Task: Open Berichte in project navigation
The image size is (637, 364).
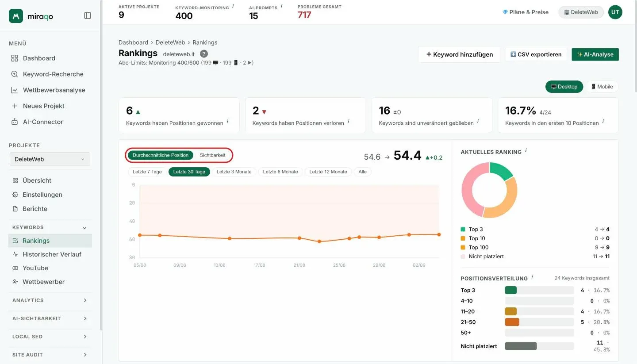Action: pyautogui.click(x=35, y=209)
